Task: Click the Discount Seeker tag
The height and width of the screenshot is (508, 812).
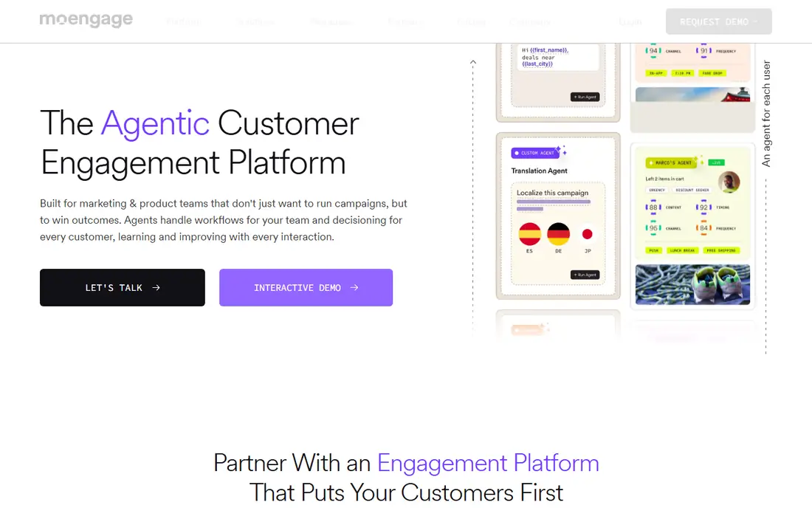Action: [692, 190]
